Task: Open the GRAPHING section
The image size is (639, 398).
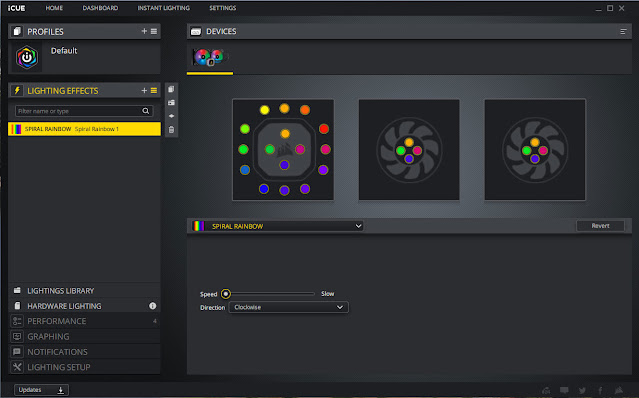Action: pyautogui.click(x=84, y=336)
